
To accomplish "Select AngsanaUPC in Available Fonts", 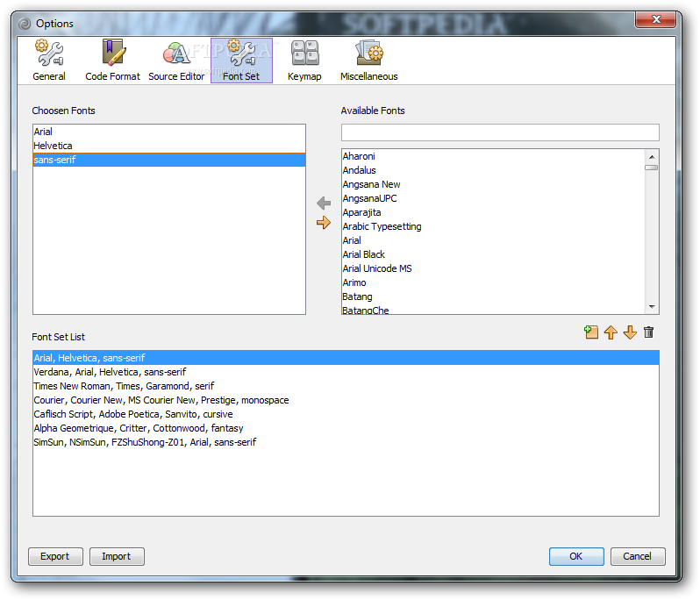I will pos(493,198).
